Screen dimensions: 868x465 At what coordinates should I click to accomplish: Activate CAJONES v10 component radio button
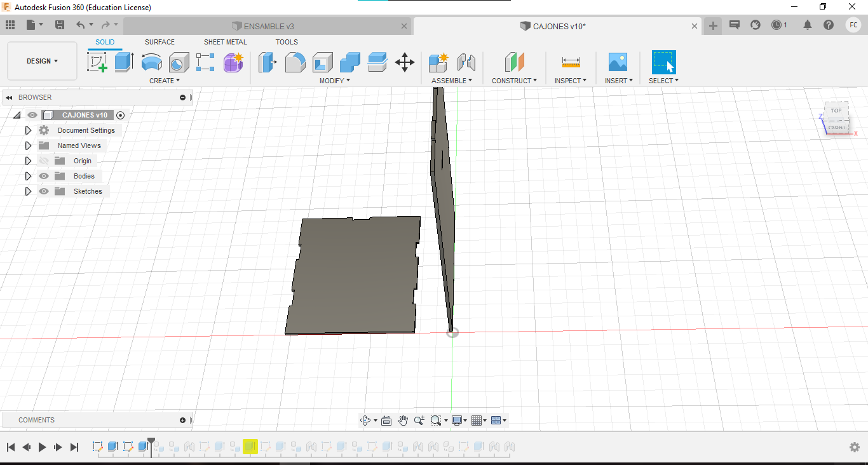click(x=121, y=115)
